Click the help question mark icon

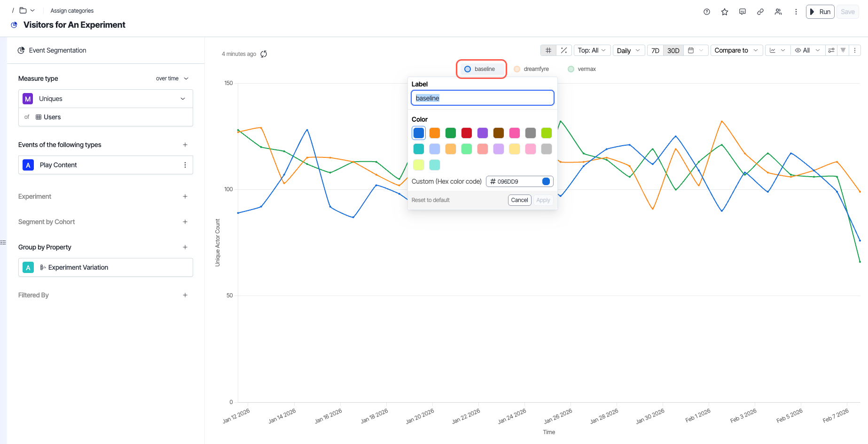706,12
